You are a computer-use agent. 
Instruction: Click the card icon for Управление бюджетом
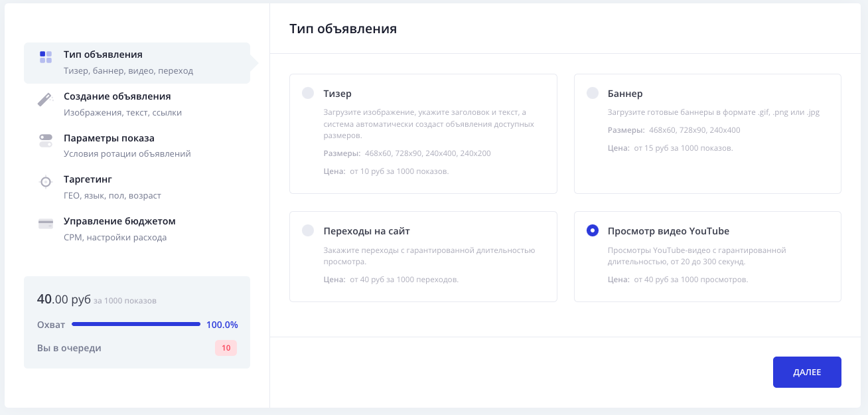click(46, 224)
